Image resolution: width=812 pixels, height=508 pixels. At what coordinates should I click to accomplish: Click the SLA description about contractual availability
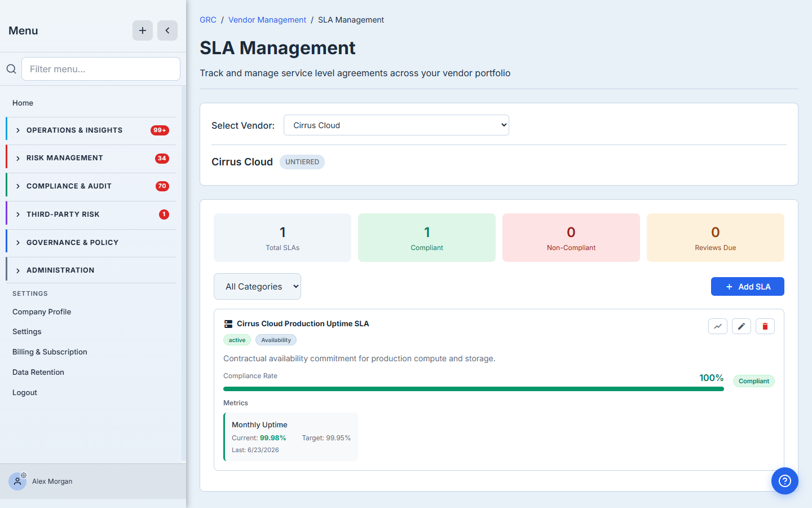pos(359,358)
